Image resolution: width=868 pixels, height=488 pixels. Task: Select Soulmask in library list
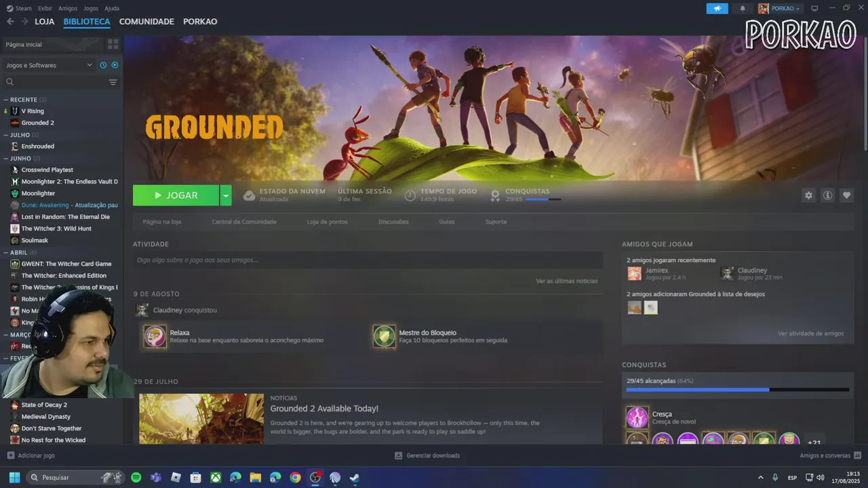click(x=35, y=240)
